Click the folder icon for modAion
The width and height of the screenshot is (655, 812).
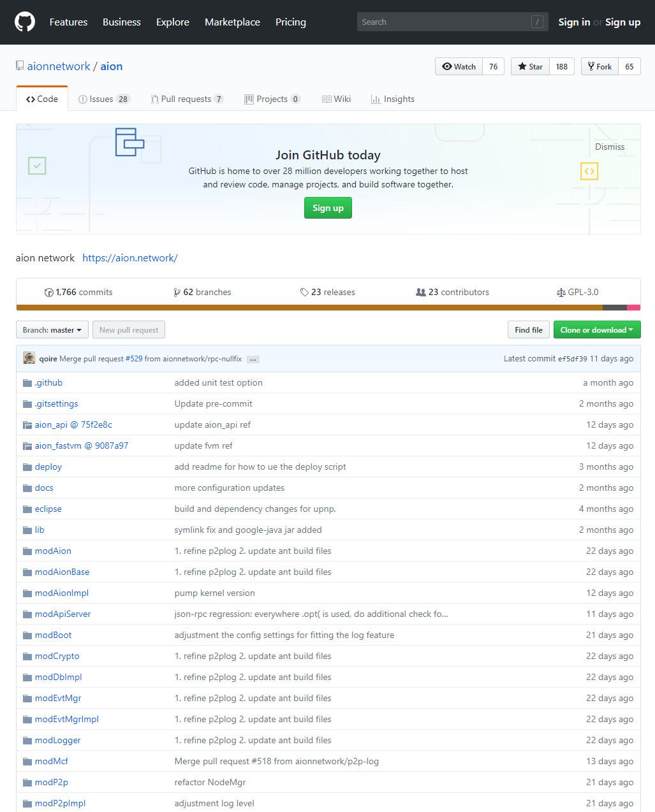click(27, 551)
